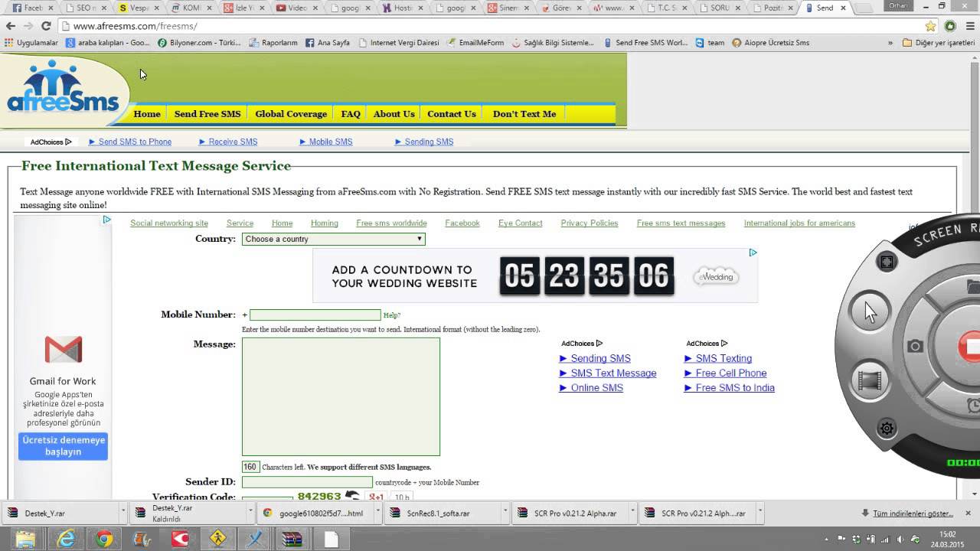Image resolution: width=980 pixels, height=551 pixels.
Task: Click the taskbar clock showing 15:02
Action: point(948,539)
